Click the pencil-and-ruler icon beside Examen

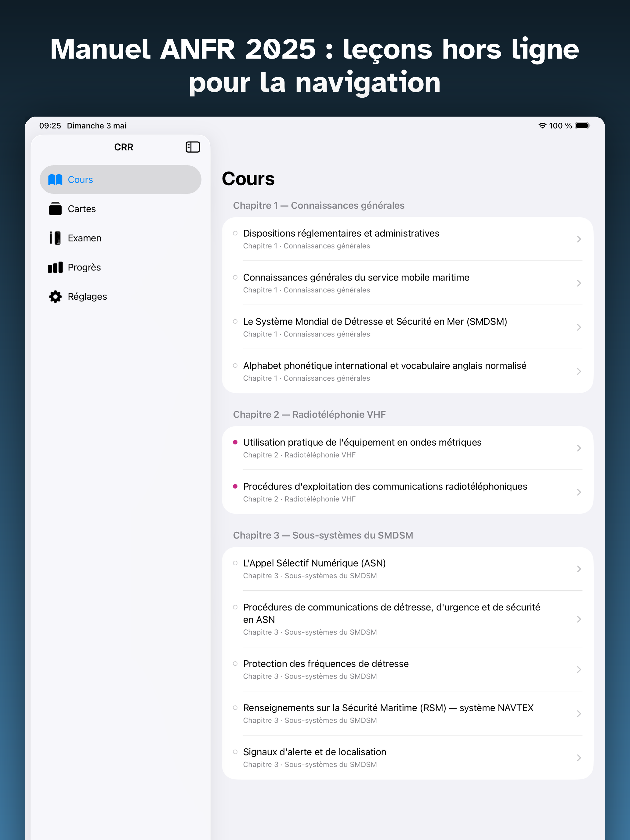55,238
